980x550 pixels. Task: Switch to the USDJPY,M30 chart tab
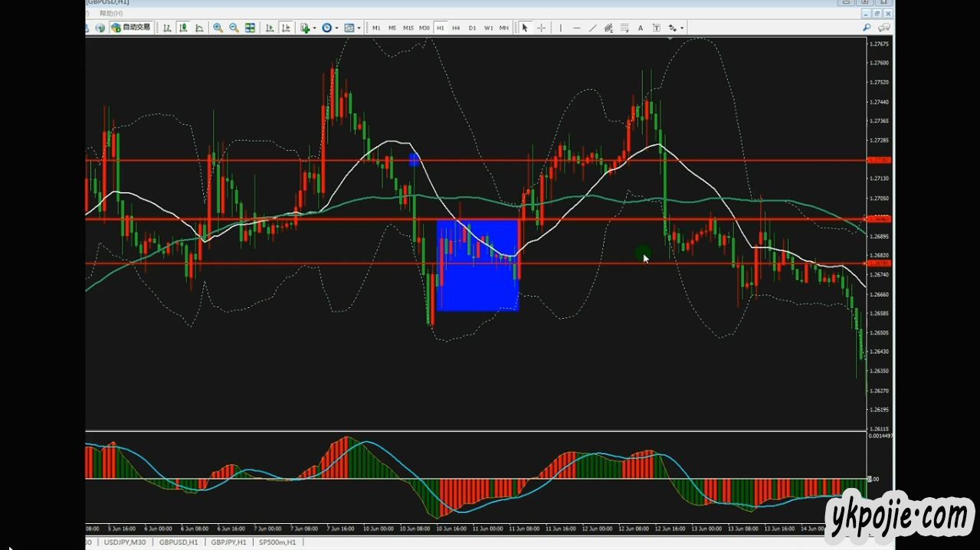click(x=124, y=542)
